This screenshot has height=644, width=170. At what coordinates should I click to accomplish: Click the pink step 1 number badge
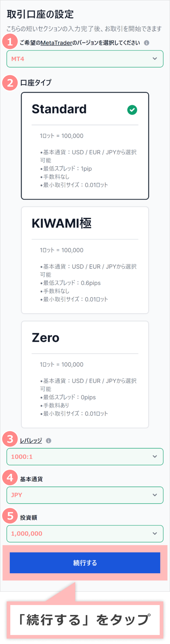[x=10, y=42]
